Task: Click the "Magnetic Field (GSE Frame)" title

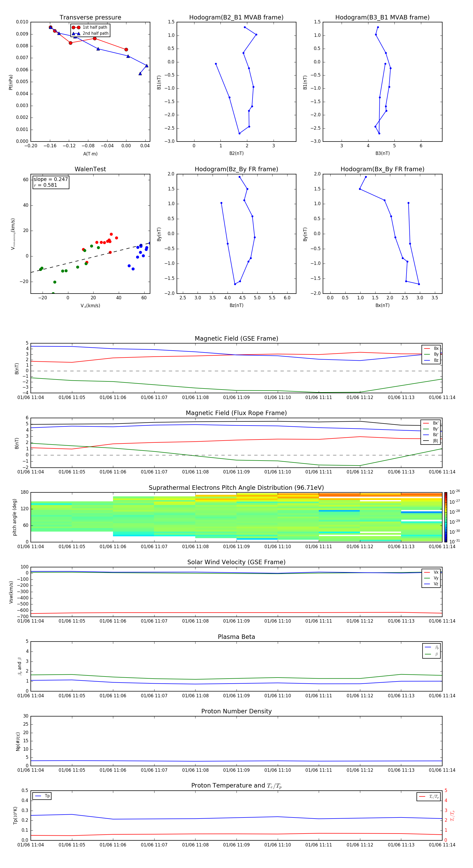Action: pos(236,339)
